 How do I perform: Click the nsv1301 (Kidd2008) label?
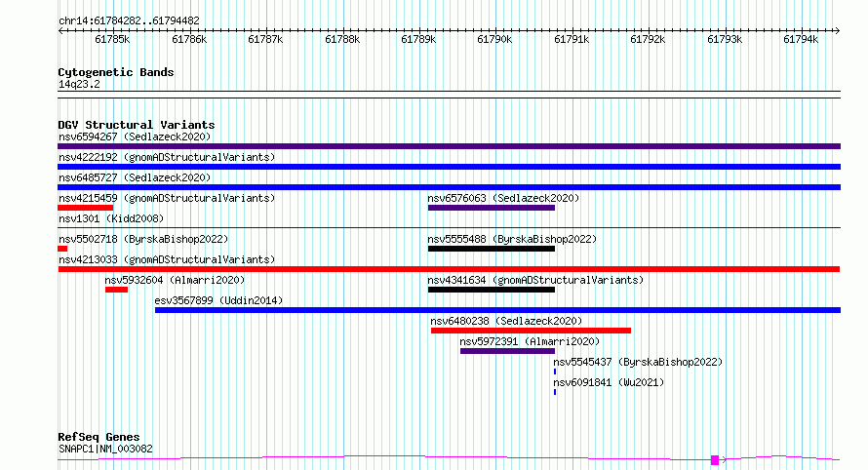[x=111, y=218]
